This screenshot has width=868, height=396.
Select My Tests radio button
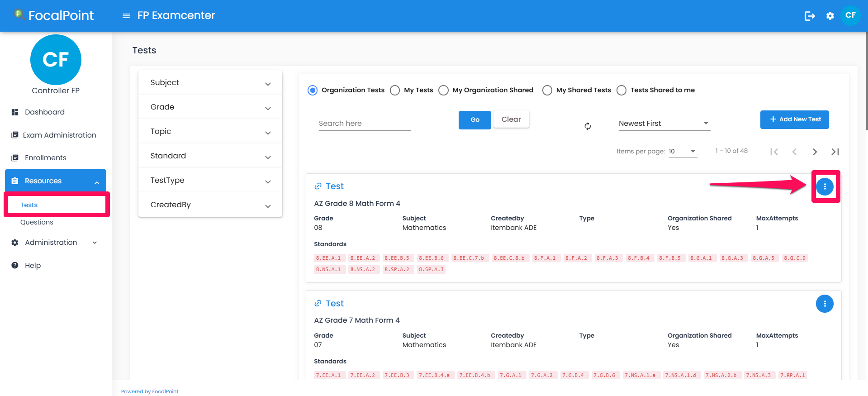pyautogui.click(x=395, y=90)
